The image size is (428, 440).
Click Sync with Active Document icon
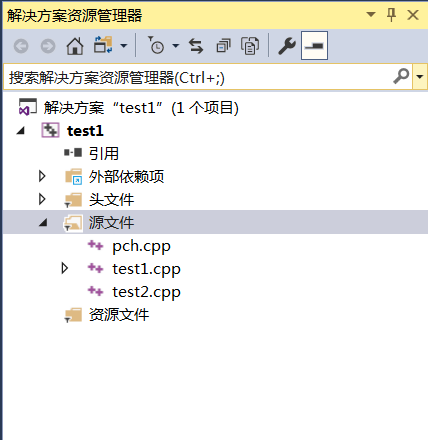(x=196, y=46)
